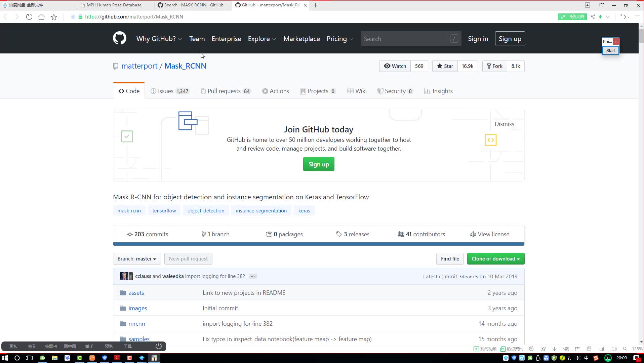Image resolution: width=644 pixels, height=363 pixels.
Task: Open the File Explorer taskbar icon
Action: coord(55,358)
